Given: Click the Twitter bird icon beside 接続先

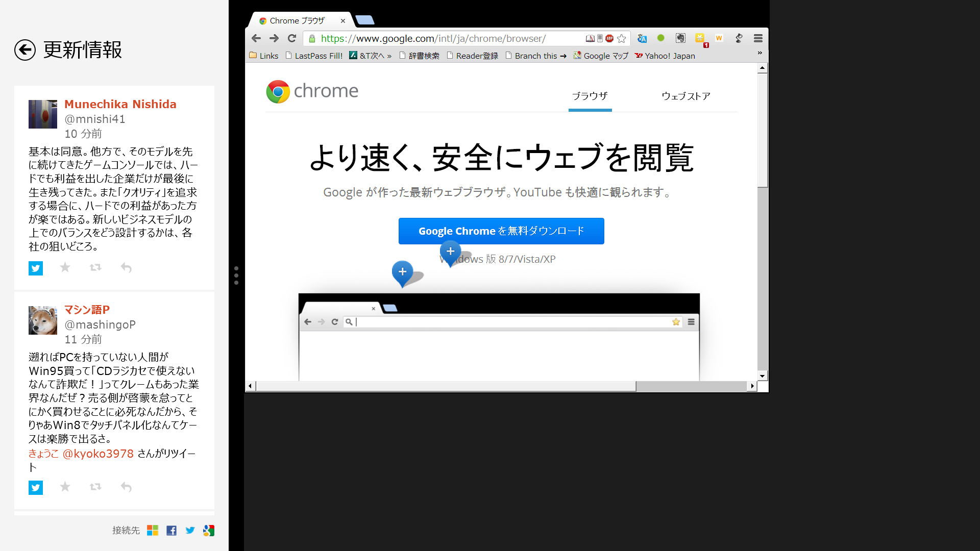Looking at the screenshot, I should [190, 531].
